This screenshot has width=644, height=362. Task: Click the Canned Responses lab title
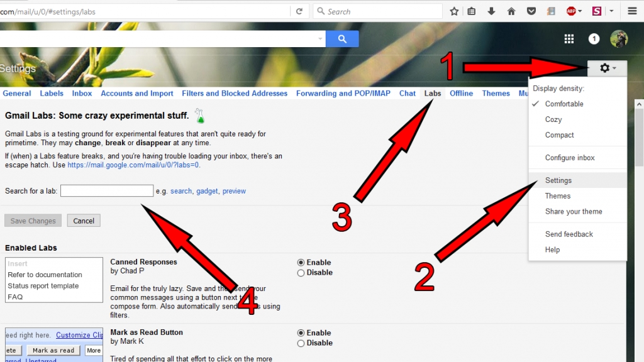pos(143,262)
